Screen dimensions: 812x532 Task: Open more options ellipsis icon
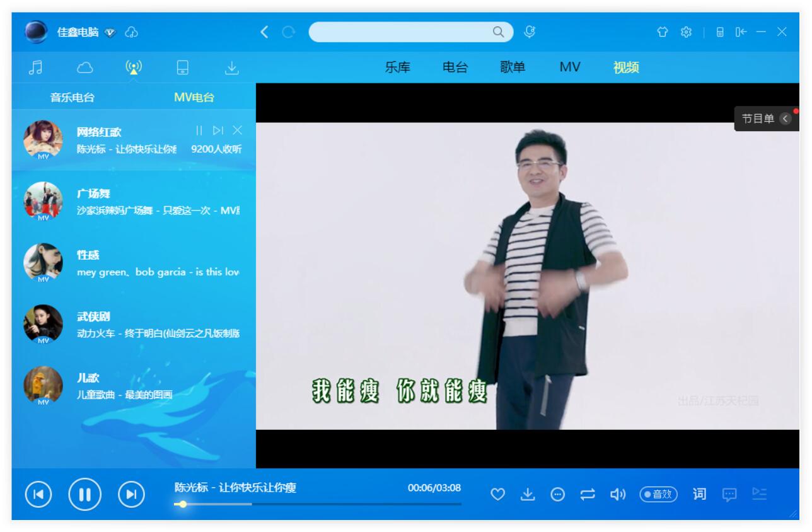pyautogui.click(x=558, y=495)
